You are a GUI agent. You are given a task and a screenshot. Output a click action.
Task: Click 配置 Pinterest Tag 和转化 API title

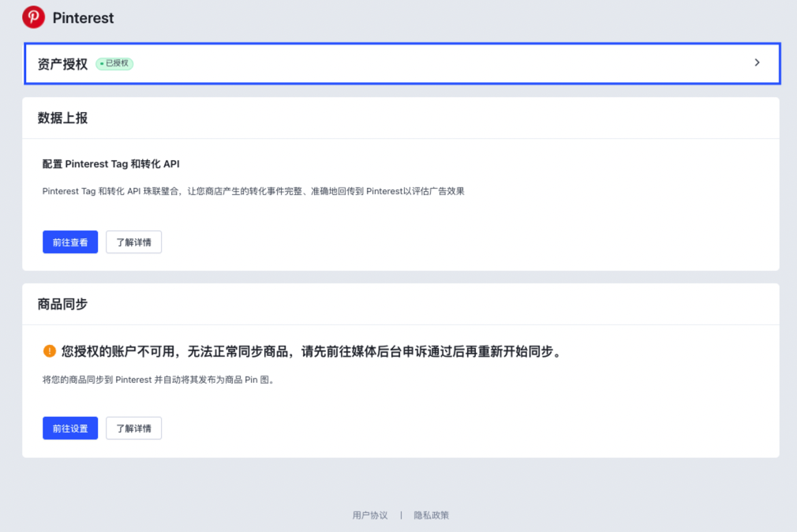pos(110,163)
